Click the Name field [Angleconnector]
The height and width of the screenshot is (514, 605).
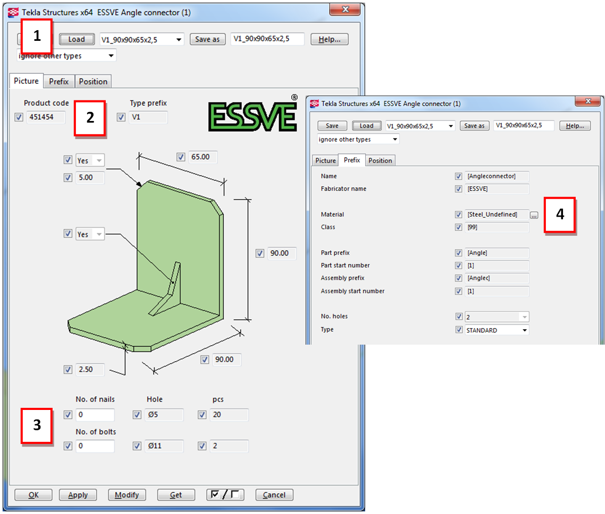pyautogui.click(x=497, y=176)
